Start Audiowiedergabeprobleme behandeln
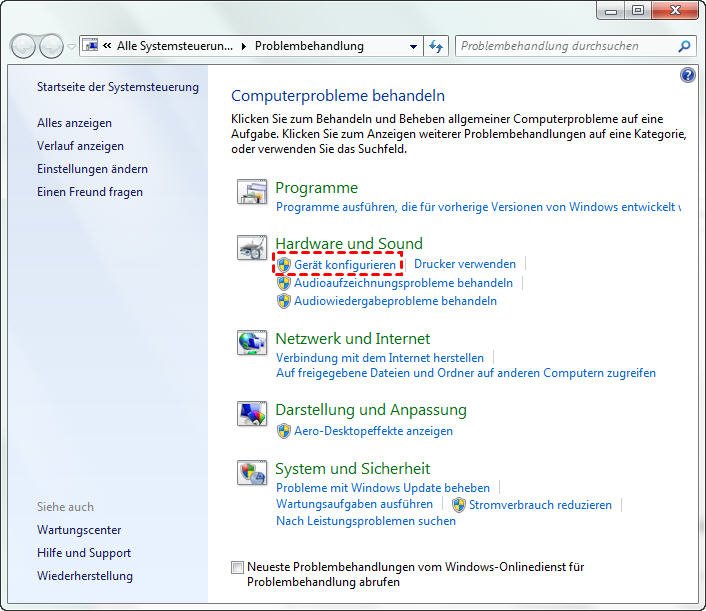This screenshot has width=706, height=611. coord(395,301)
